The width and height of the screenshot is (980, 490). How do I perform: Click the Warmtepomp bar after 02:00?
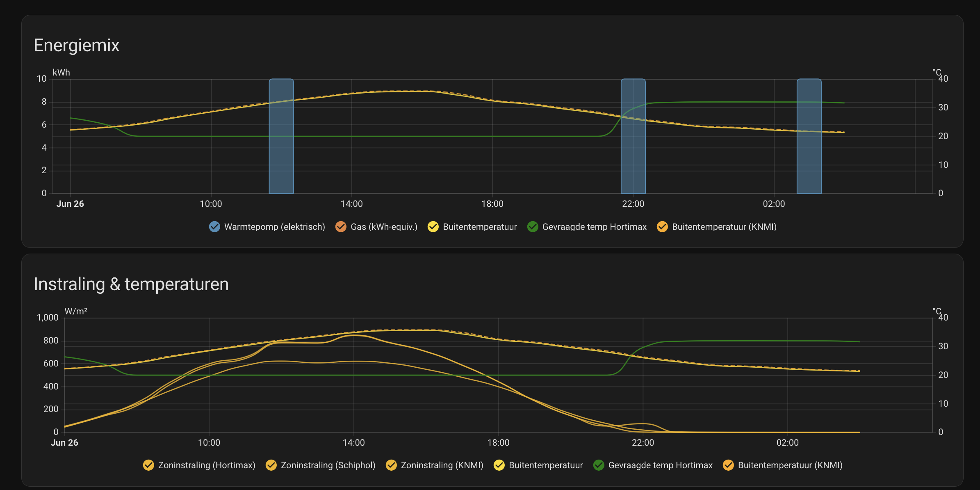coord(809,136)
